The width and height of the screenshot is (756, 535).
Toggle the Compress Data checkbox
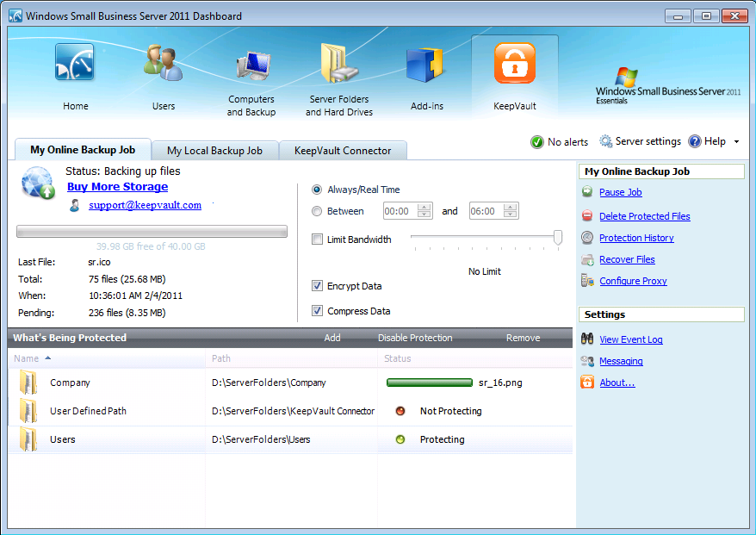point(317,311)
